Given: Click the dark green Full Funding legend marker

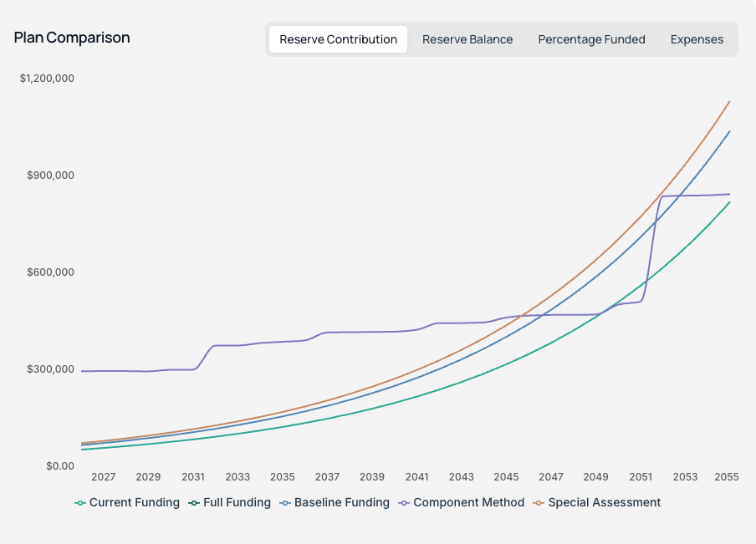Looking at the screenshot, I should (x=194, y=503).
